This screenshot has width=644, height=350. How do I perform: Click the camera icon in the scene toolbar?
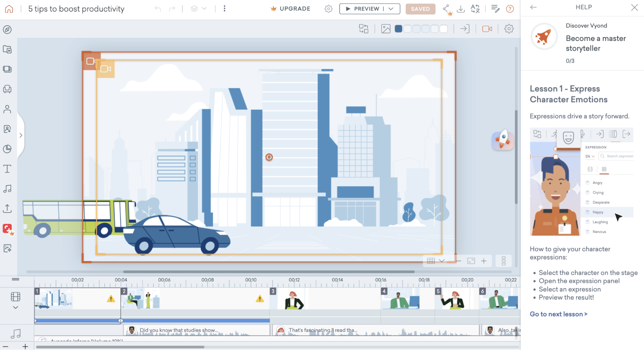click(487, 28)
